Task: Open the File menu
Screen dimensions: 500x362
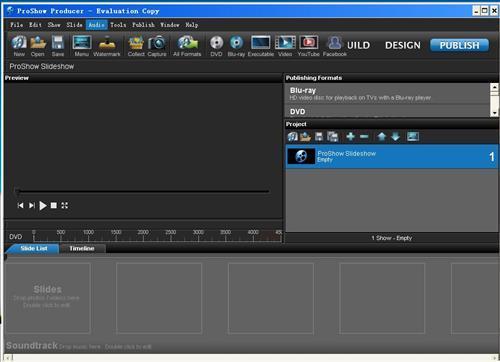Action: [17, 25]
